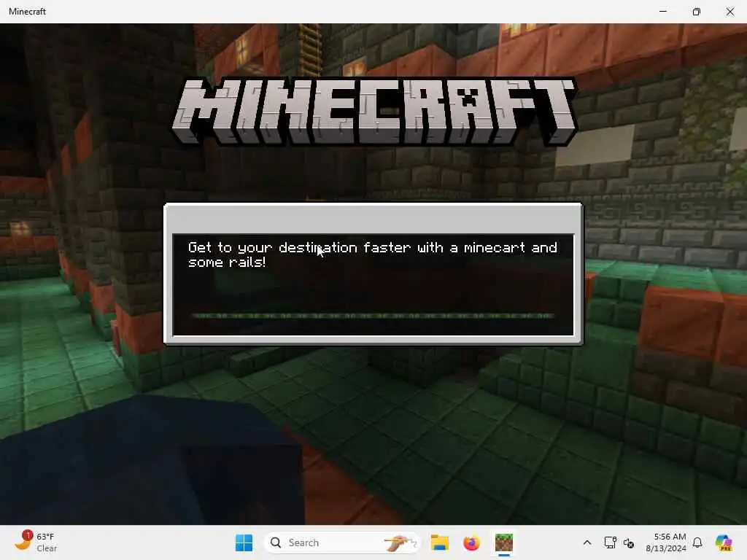
Task: Click the Minecraft logo on loading screen
Action: point(374,111)
